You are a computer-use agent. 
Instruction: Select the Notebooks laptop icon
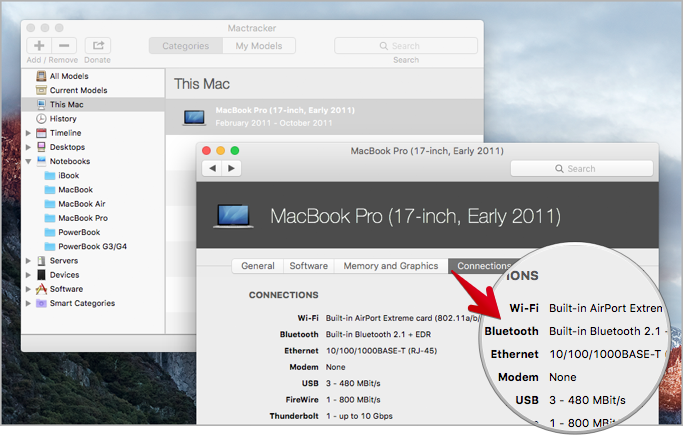[41, 161]
